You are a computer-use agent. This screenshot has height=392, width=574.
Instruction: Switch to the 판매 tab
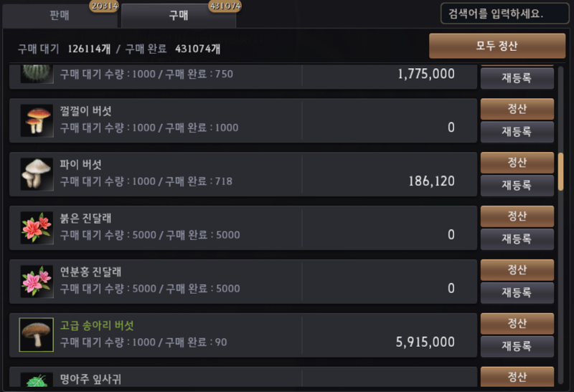[x=60, y=15]
